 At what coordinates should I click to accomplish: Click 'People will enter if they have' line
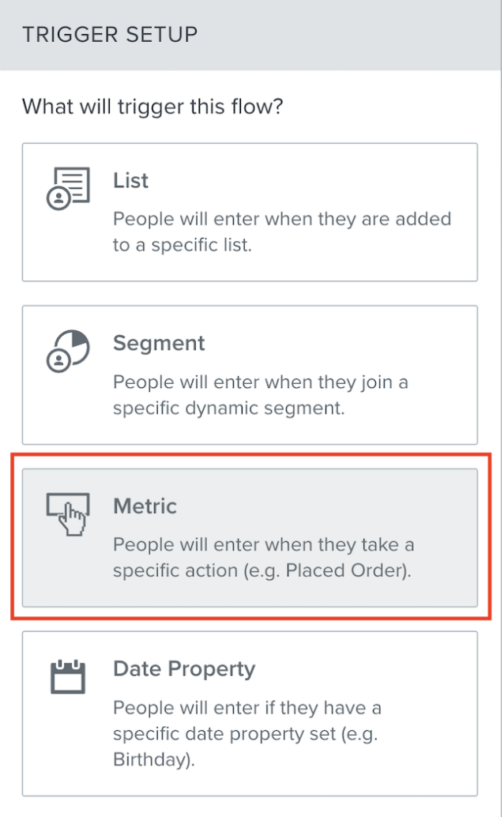pos(247,708)
